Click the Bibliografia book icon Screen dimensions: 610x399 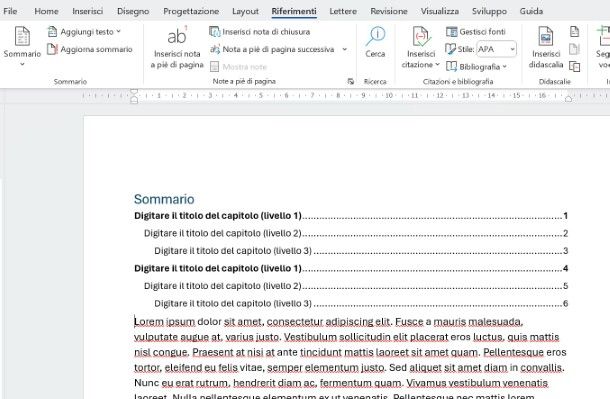coord(451,67)
